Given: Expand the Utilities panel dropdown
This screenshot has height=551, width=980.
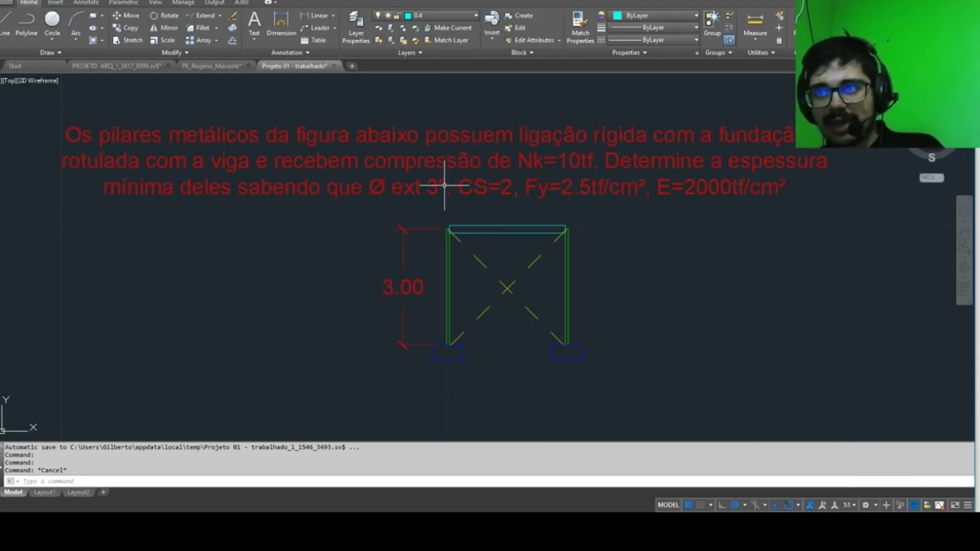Looking at the screenshot, I should (761, 53).
